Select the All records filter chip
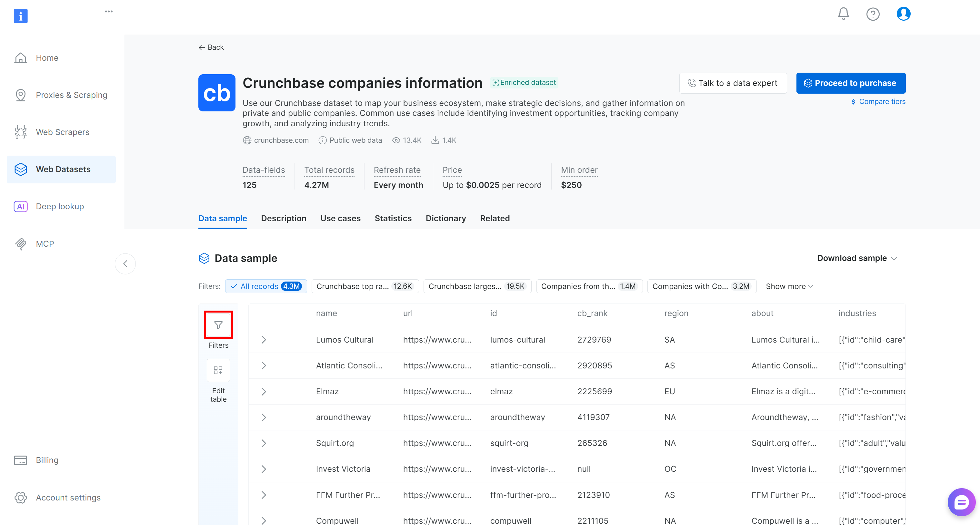 click(266, 286)
